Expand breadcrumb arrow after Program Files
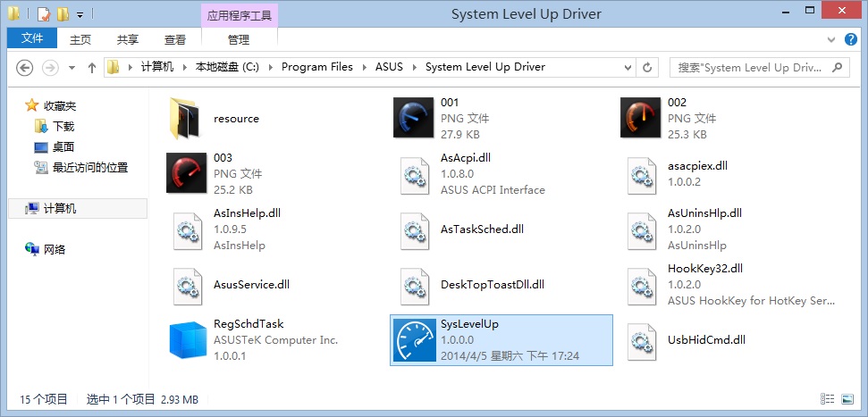The width and height of the screenshot is (868, 417). point(364,68)
